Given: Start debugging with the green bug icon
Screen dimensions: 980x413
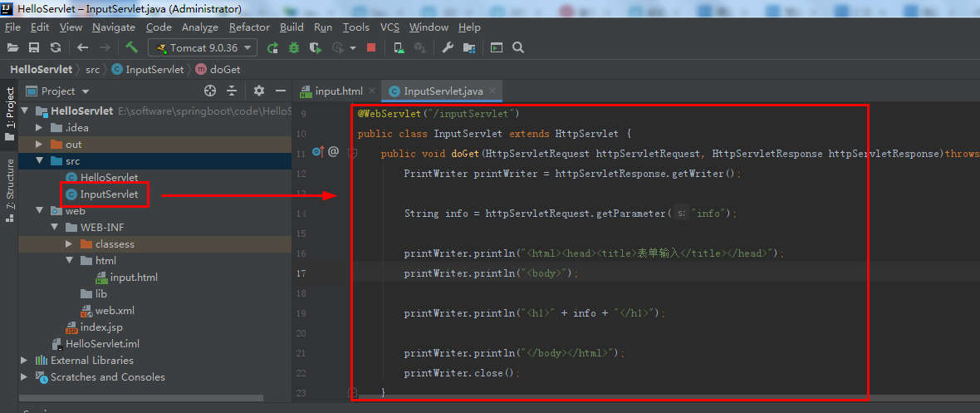Looking at the screenshot, I should [x=294, y=47].
